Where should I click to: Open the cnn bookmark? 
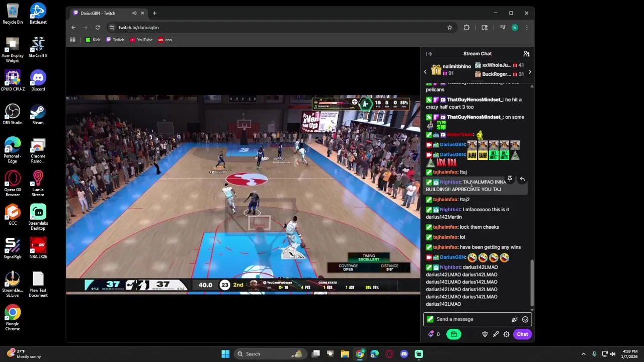(165, 40)
